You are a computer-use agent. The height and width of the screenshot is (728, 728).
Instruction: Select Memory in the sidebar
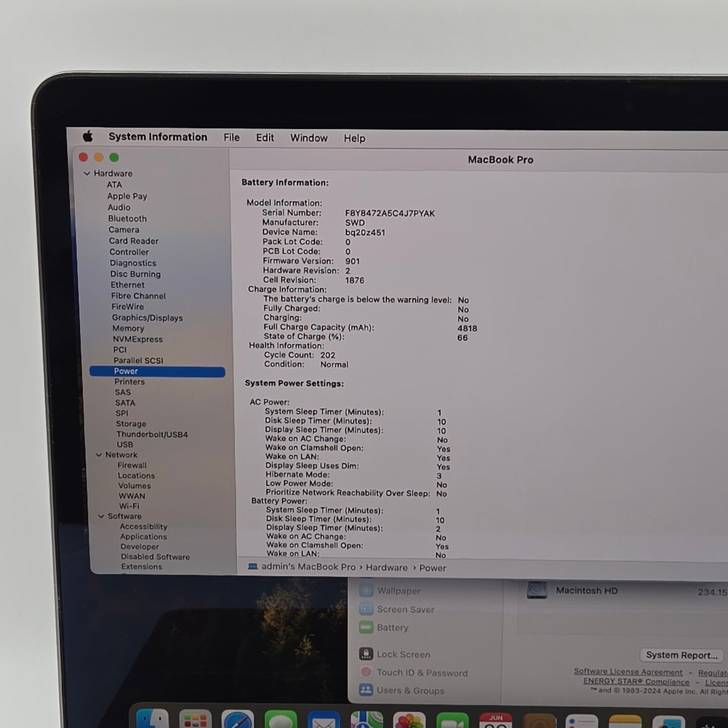tap(128, 328)
